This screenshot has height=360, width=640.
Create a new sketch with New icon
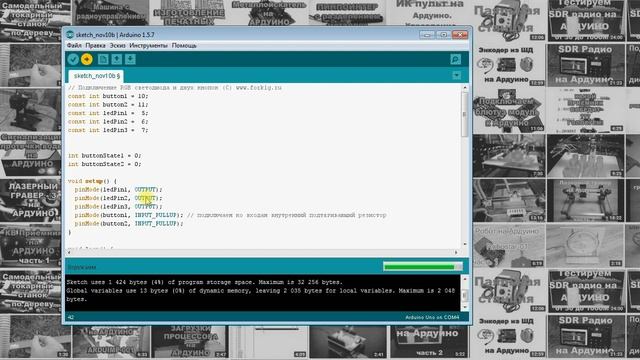103,60
